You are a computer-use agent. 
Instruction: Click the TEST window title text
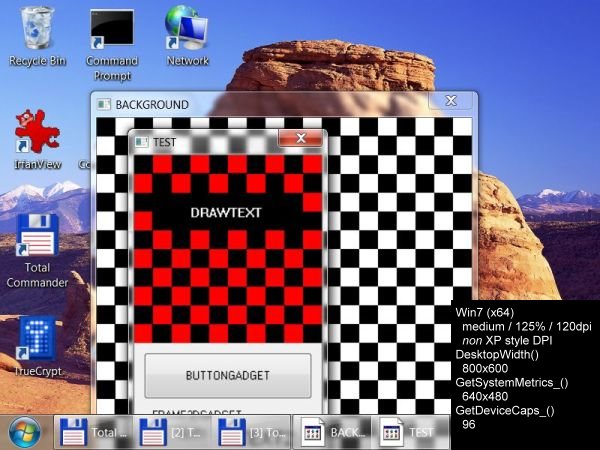(x=165, y=142)
